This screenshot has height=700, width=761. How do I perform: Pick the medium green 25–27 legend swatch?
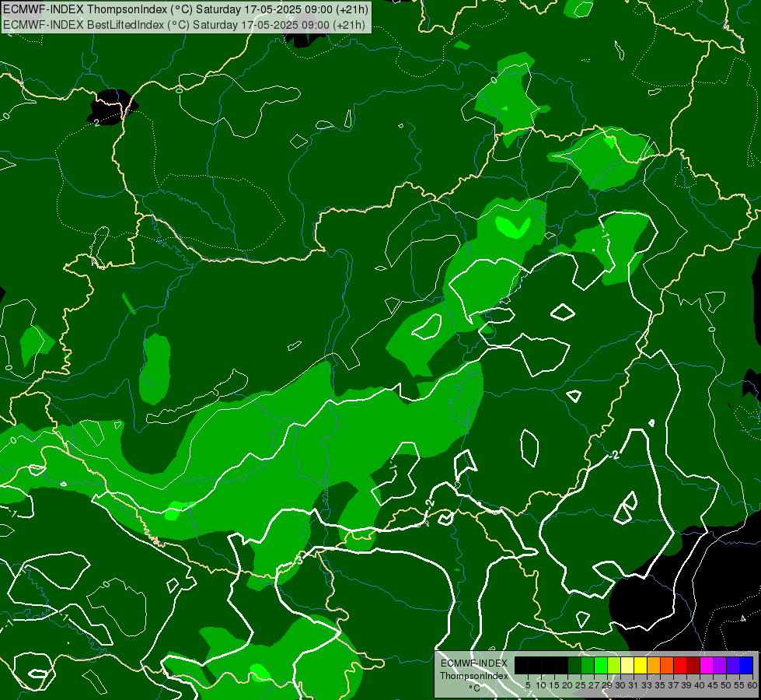point(588,665)
